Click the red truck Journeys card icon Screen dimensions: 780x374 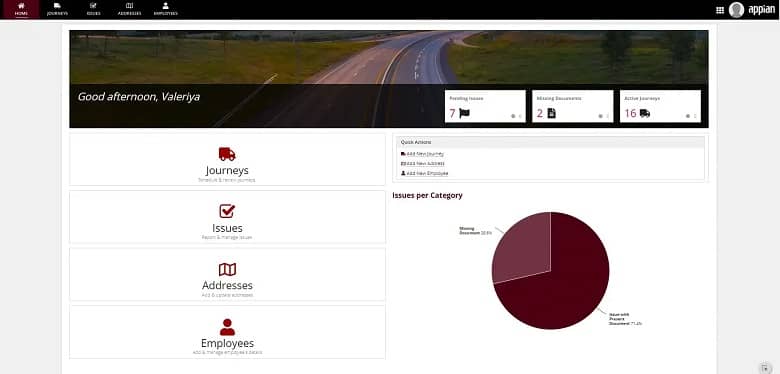(227, 154)
